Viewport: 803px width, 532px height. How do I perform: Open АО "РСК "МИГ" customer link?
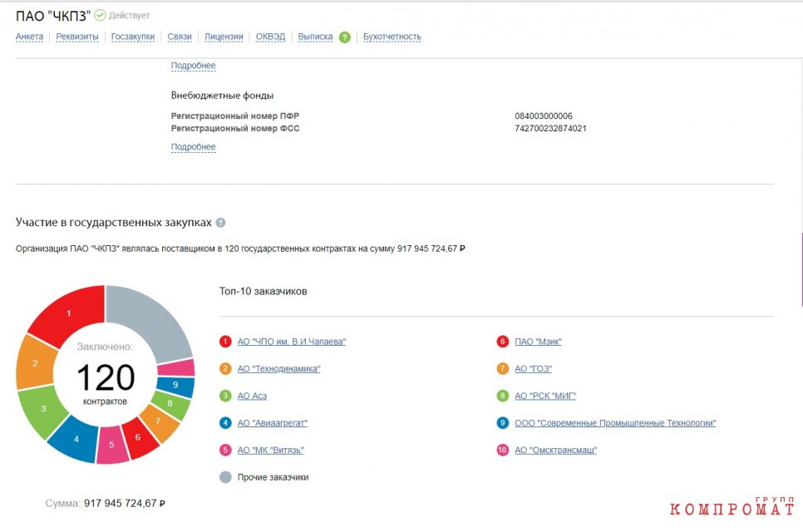click(x=545, y=396)
